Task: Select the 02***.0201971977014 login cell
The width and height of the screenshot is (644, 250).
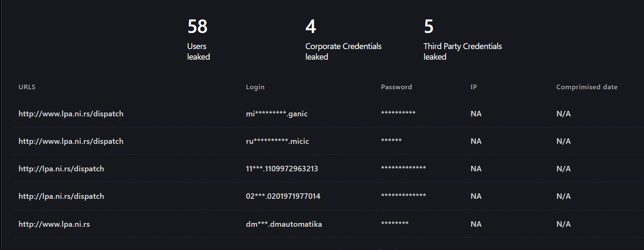Action: (283, 196)
